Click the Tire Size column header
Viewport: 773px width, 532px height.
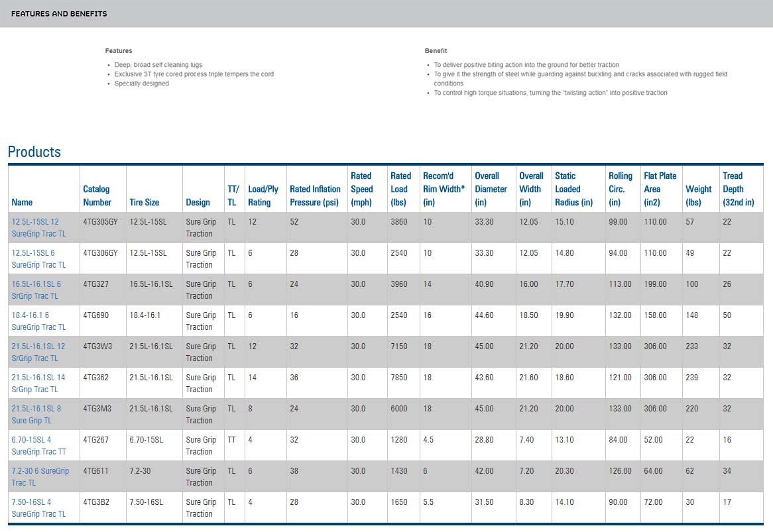[144, 202]
